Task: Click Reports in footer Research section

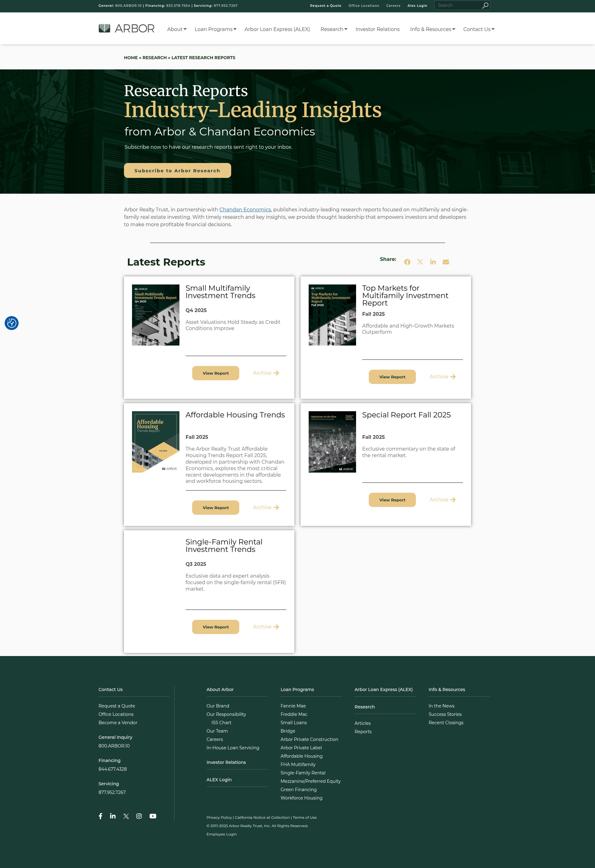Action: (363, 731)
